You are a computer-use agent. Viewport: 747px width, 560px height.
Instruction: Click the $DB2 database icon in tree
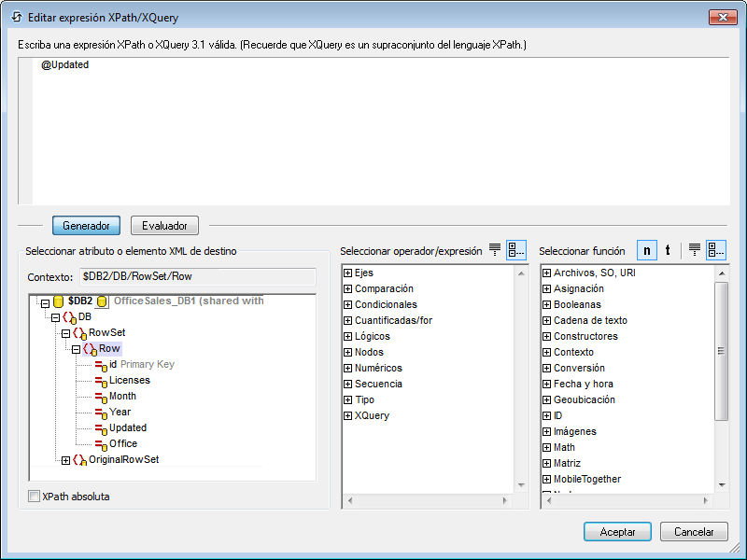click(58, 301)
